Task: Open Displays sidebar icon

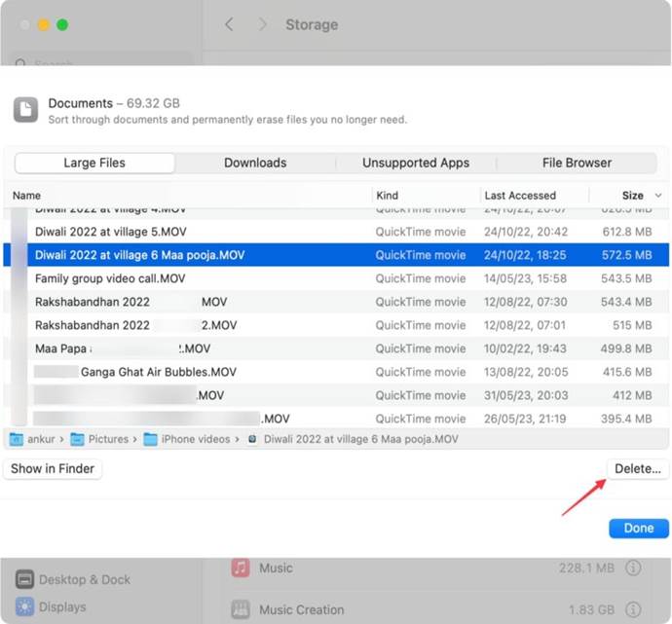Action: click(24, 606)
